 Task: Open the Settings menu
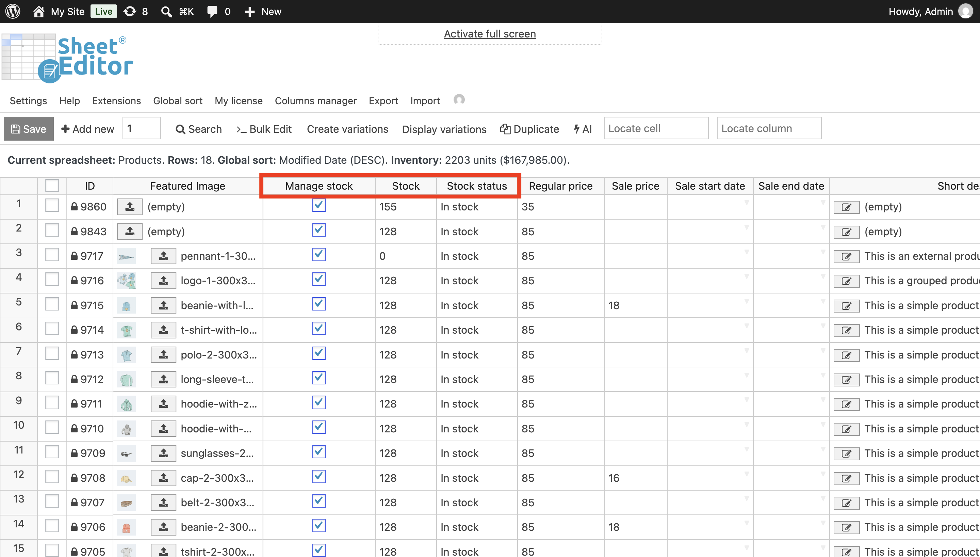(28, 101)
